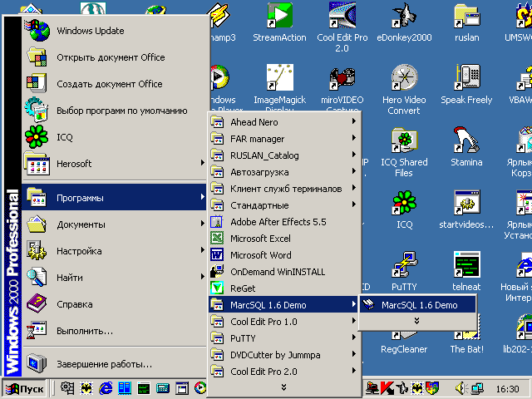
Task: Expand FAR manager program group arrow
Action: (x=353, y=138)
